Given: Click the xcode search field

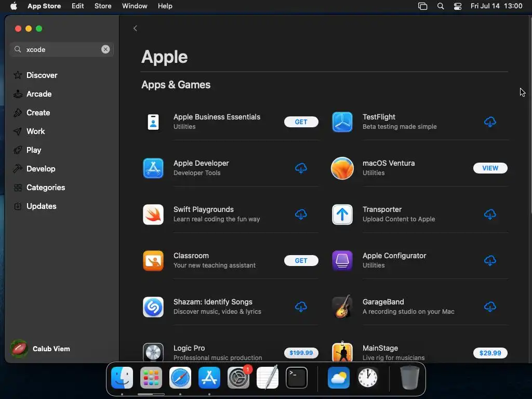Looking at the screenshot, I should [62, 49].
